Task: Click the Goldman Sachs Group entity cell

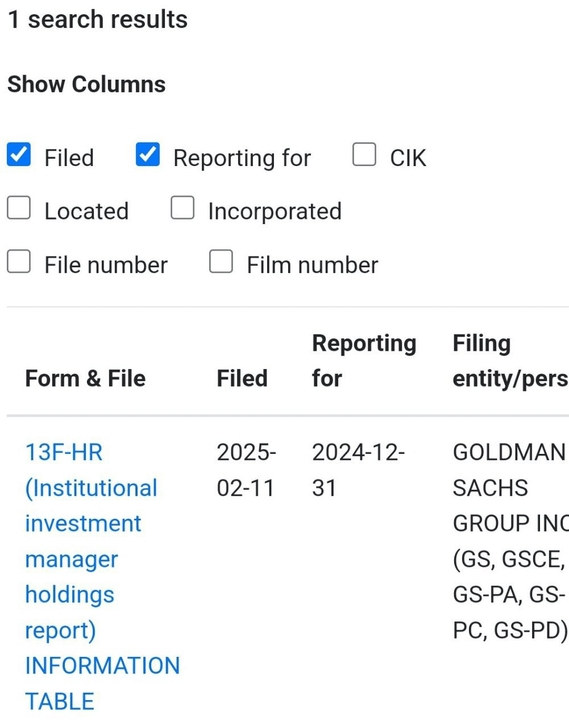Action: (510, 541)
